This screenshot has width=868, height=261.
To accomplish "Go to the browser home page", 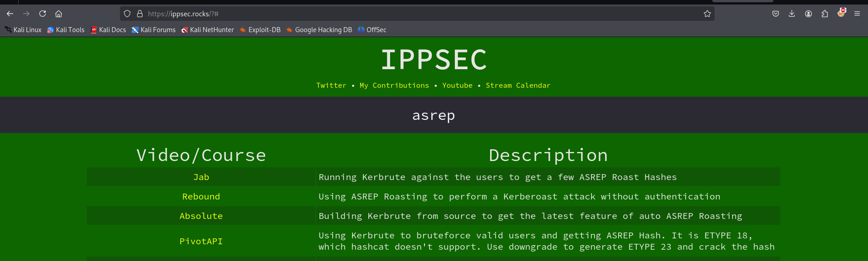I will (x=59, y=14).
